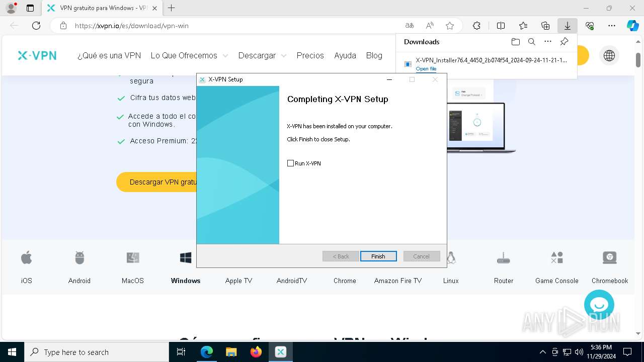This screenshot has width=644, height=362.
Task: Check the Run X-VPN checkbox
Action: tap(290, 163)
